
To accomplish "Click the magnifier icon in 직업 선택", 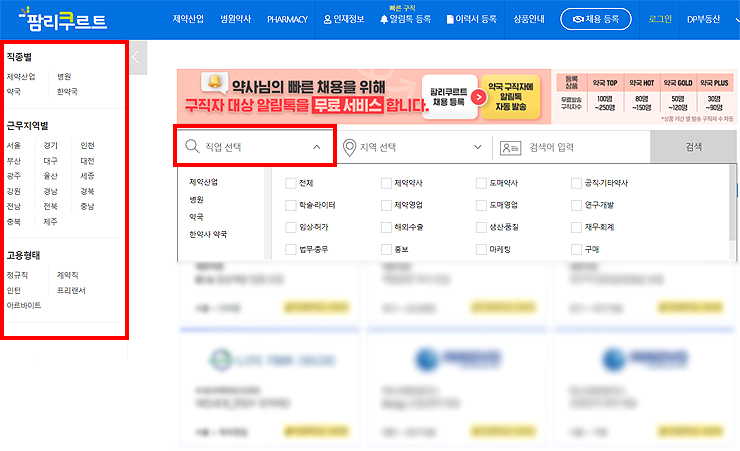I will [192, 146].
